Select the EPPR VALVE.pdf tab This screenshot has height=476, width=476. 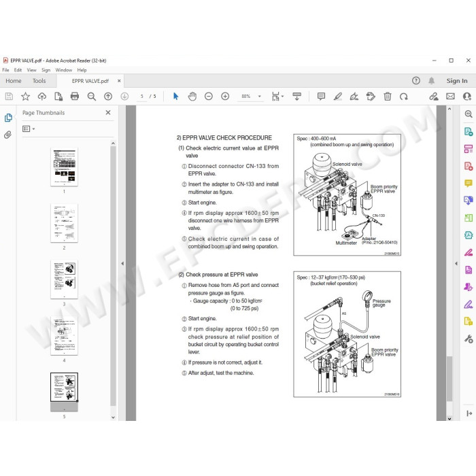[90, 81]
